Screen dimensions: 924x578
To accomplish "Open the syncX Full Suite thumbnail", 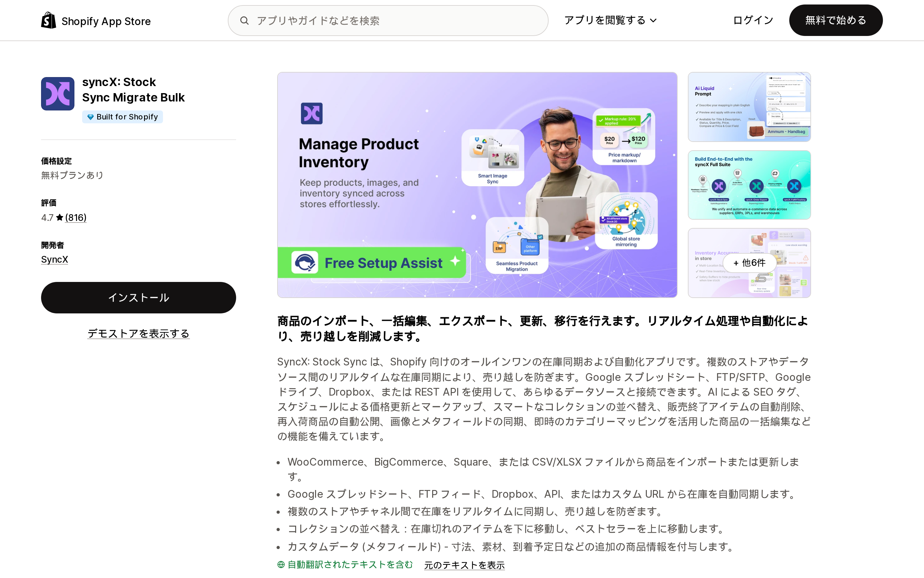I will tap(749, 185).
